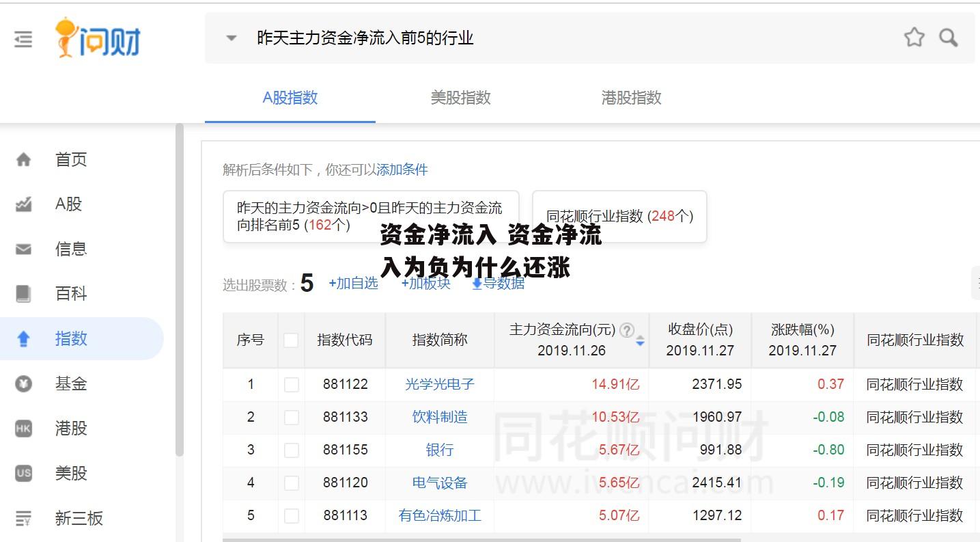Check the box for row 881133
980x542 pixels.
point(292,418)
